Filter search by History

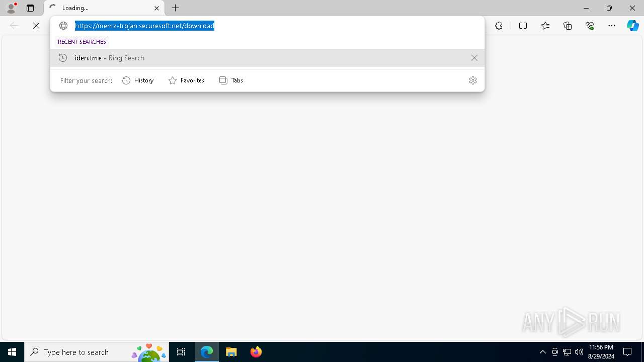click(x=138, y=80)
